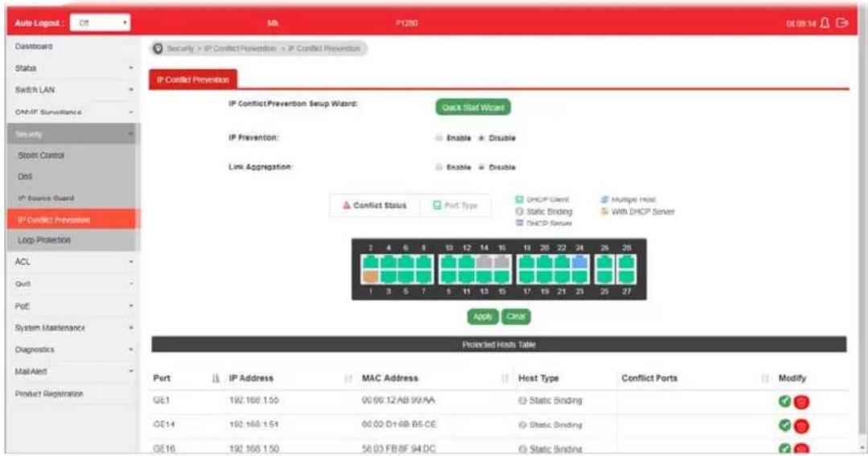Click IP address 192.168.1.55 cell
868x456 pixels.
coord(254,401)
